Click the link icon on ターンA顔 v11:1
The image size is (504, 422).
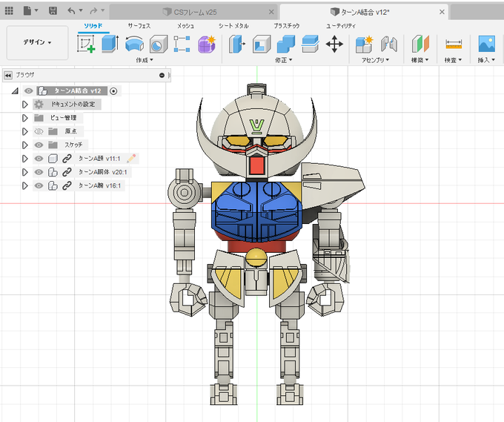pos(67,159)
